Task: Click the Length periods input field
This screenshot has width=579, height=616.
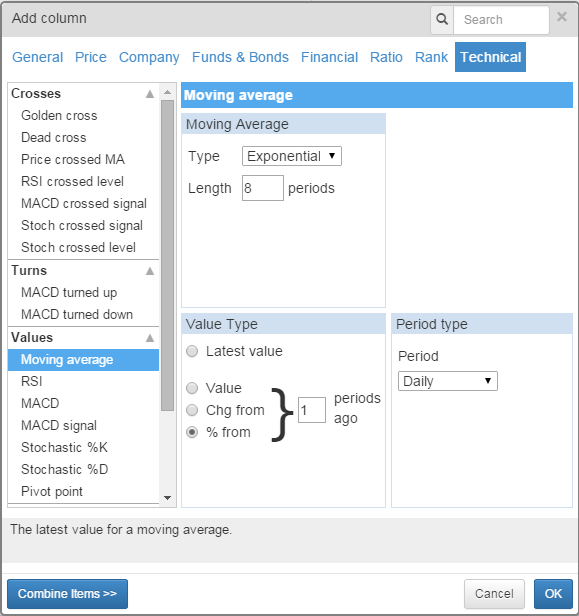Action: [x=263, y=188]
